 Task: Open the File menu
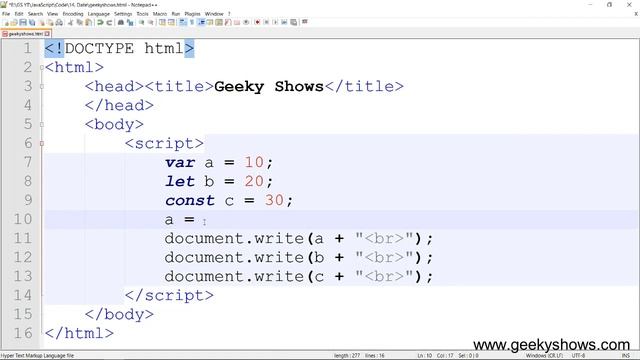[6, 14]
